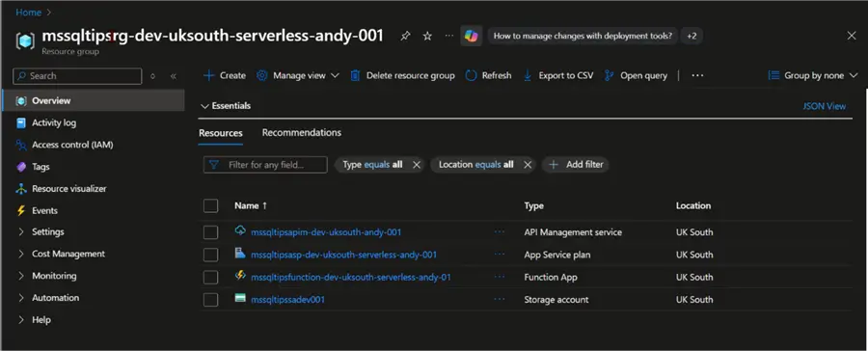The height and width of the screenshot is (351, 868).
Task: Click the Function App lightning icon
Action: pyautogui.click(x=240, y=276)
